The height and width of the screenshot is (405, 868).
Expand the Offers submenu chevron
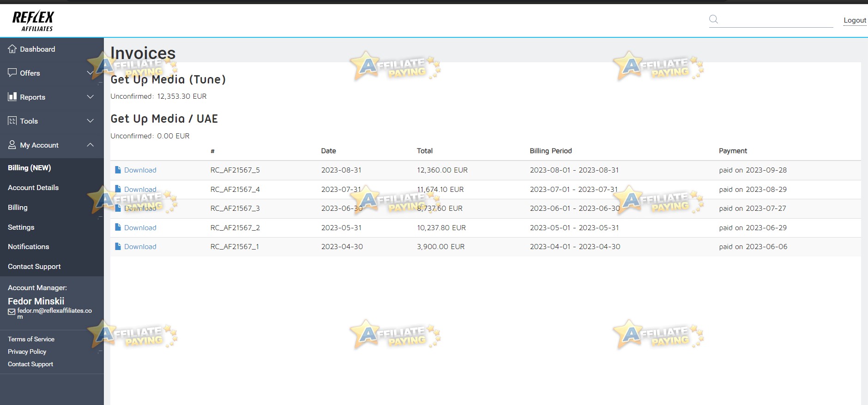[90, 73]
